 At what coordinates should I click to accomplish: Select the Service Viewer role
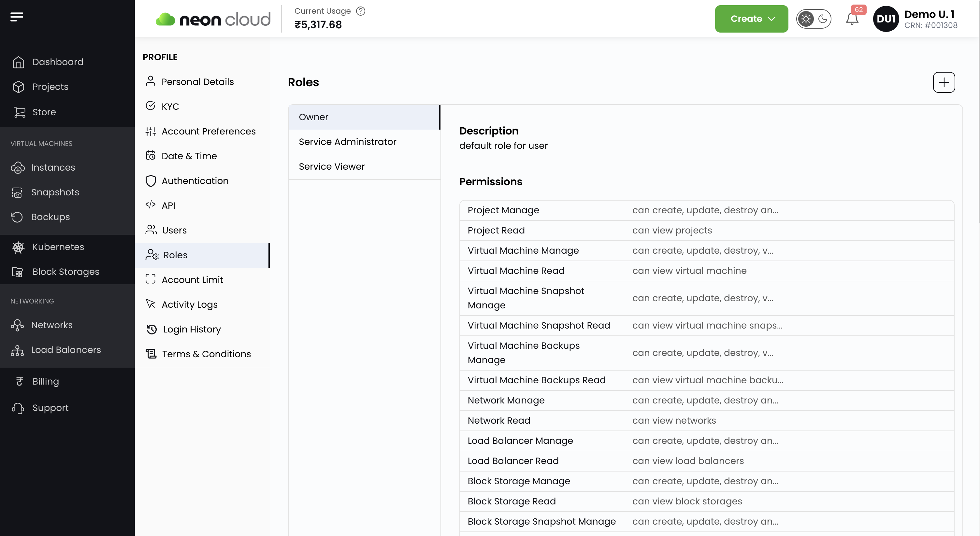pyautogui.click(x=331, y=166)
